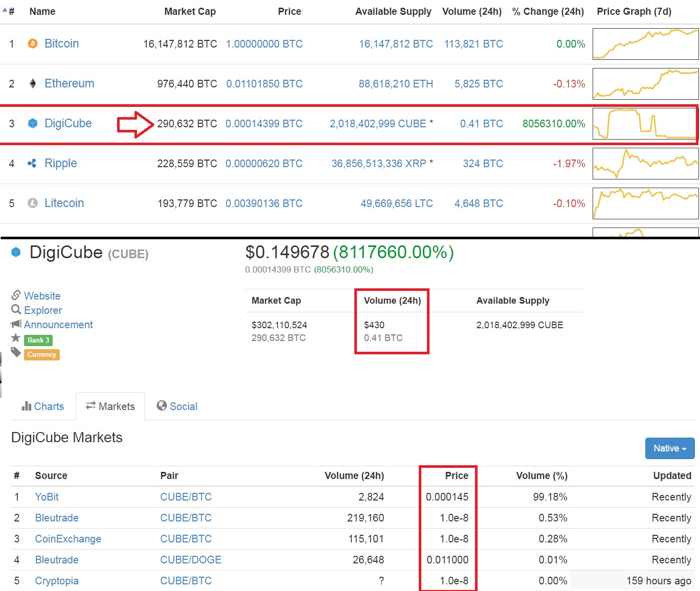The width and height of the screenshot is (700, 591).
Task: Open the Litecoin coin page link
Action: pos(64,203)
